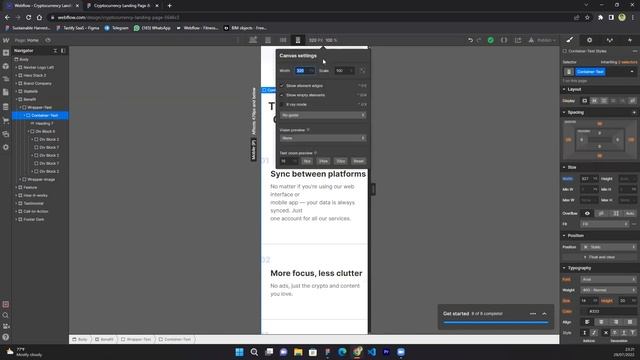Toggle page preview eye icon
640x360 pixels.
coord(48,40)
